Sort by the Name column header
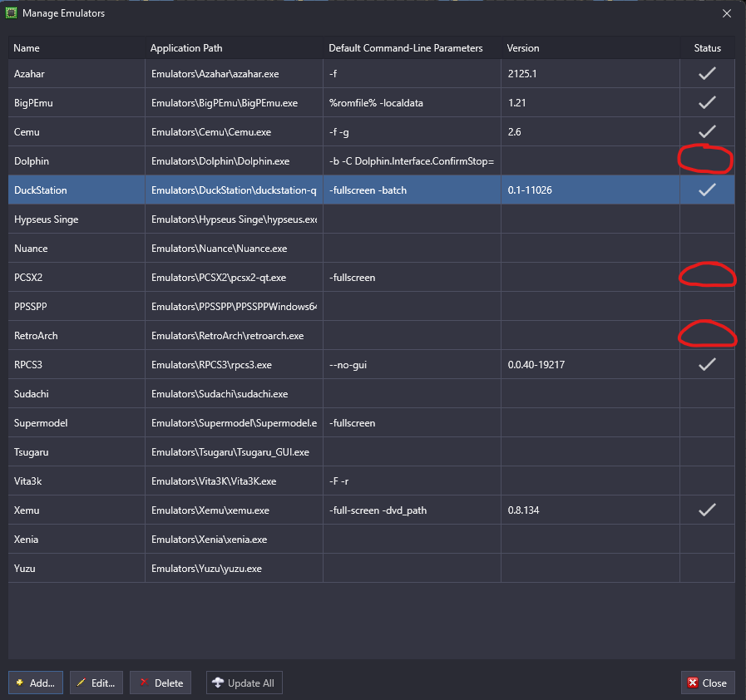The image size is (746, 700). [x=27, y=48]
